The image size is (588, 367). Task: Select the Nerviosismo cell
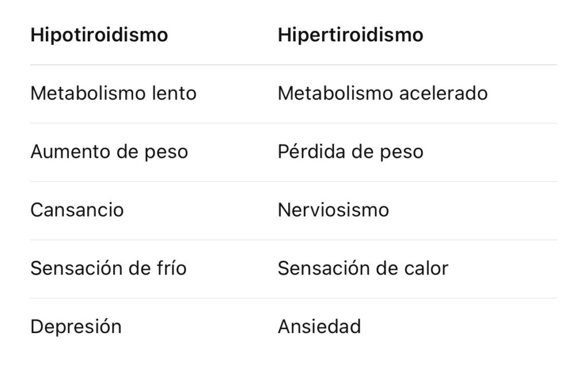coord(333,210)
